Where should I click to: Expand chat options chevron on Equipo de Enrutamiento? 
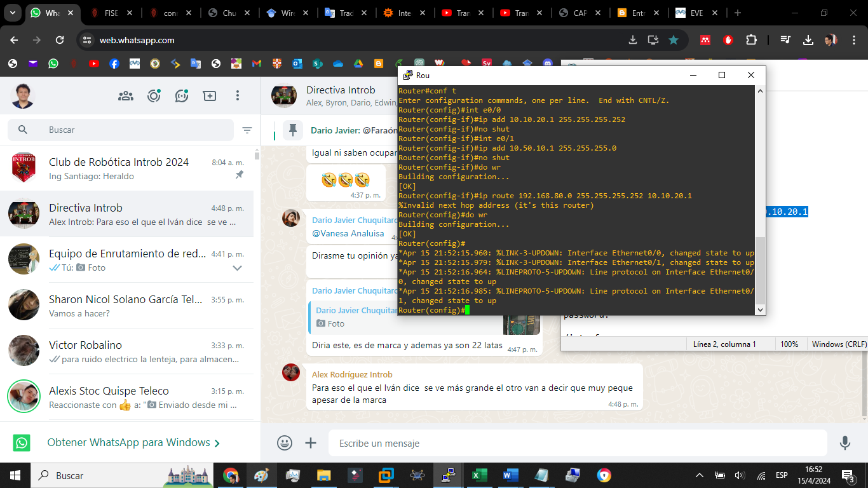[237, 268]
